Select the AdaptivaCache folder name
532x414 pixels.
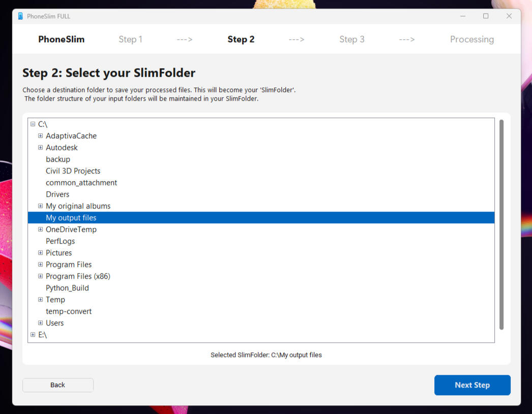pos(71,136)
